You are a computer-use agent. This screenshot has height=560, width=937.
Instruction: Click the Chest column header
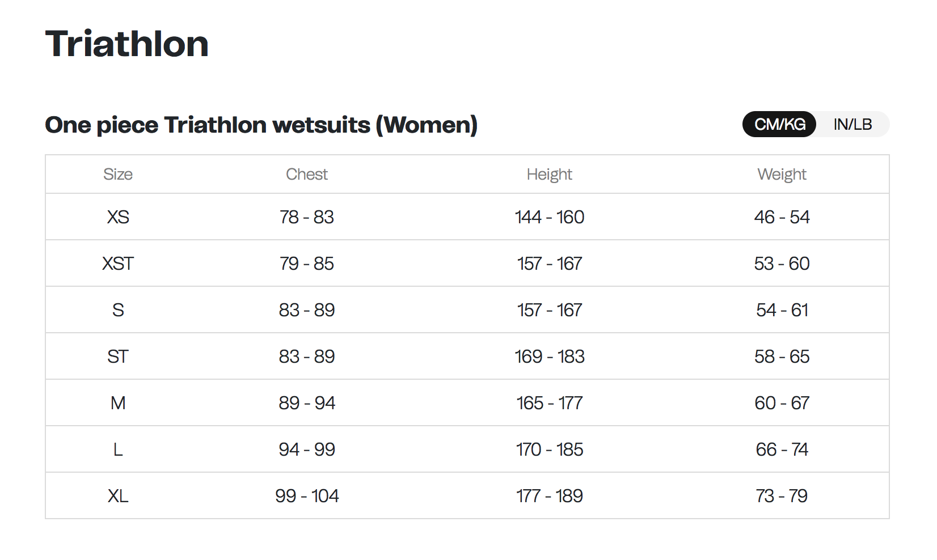307,174
